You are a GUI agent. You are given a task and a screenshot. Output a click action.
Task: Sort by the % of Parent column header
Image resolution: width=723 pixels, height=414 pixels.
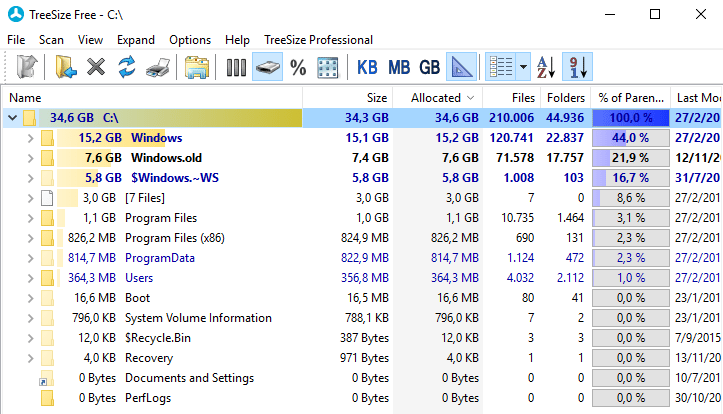[x=631, y=98]
